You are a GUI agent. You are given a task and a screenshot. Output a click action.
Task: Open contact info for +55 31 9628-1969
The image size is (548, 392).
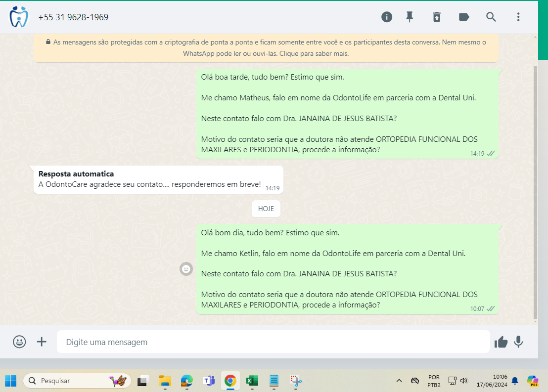(73, 17)
